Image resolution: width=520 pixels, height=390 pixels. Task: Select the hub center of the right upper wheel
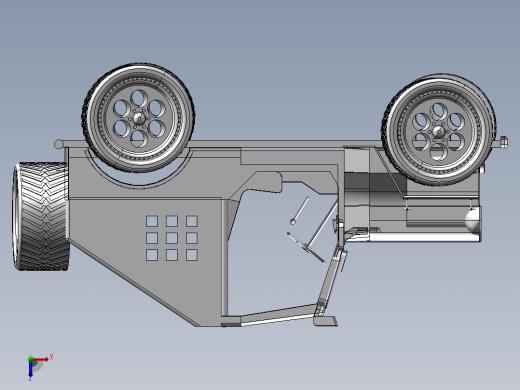point(439,131)
